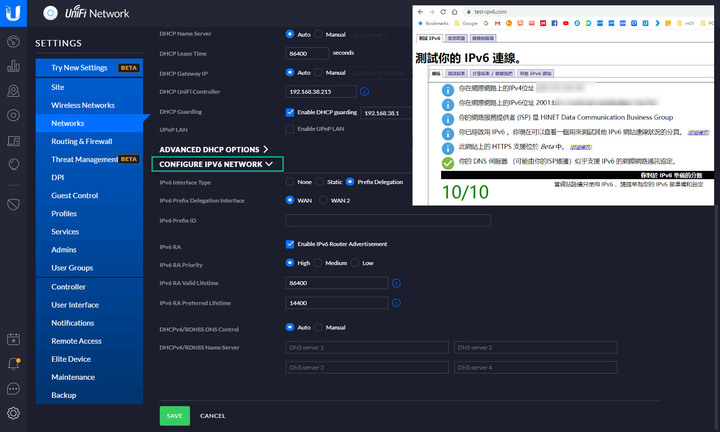Viewport: 720px width, 432px height.
Task: Choose WAN 2 for Prefix Delegation Interface
Action: pyautogui.click(x=323, y=200)
